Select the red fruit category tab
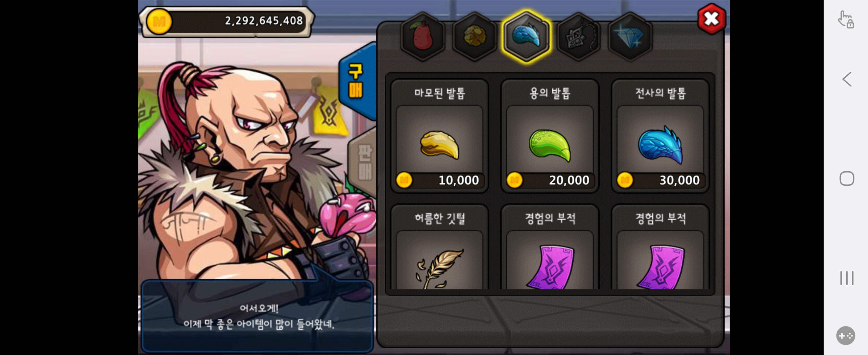The image size is (868, 355). click(422, 36)
